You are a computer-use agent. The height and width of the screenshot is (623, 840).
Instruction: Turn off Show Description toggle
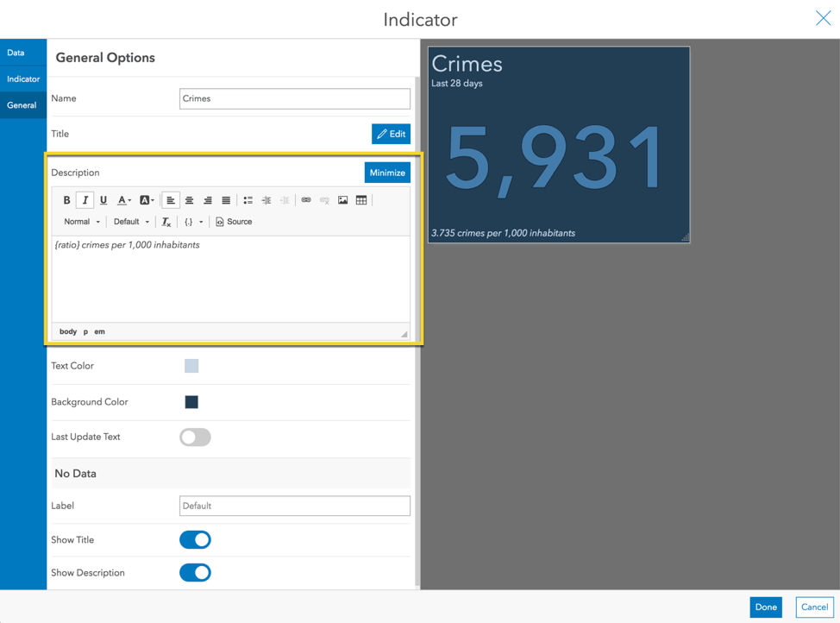[195, 573]
